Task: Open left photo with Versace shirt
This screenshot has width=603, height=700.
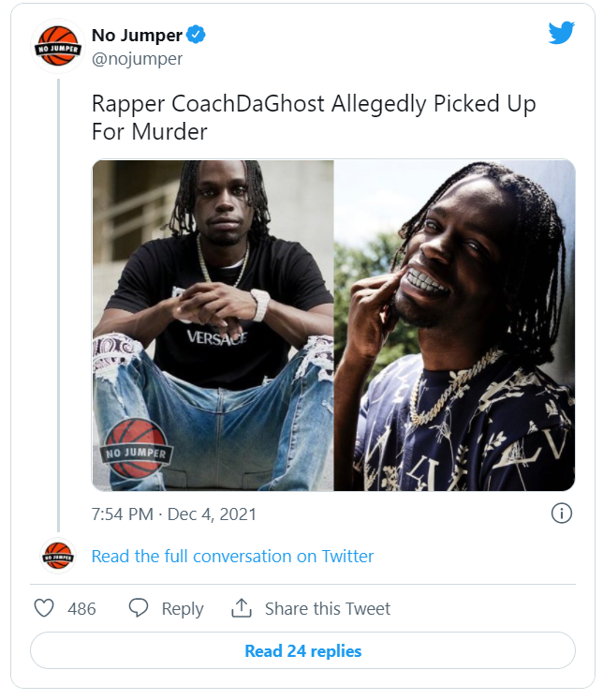Action: [x=213, y=325]
